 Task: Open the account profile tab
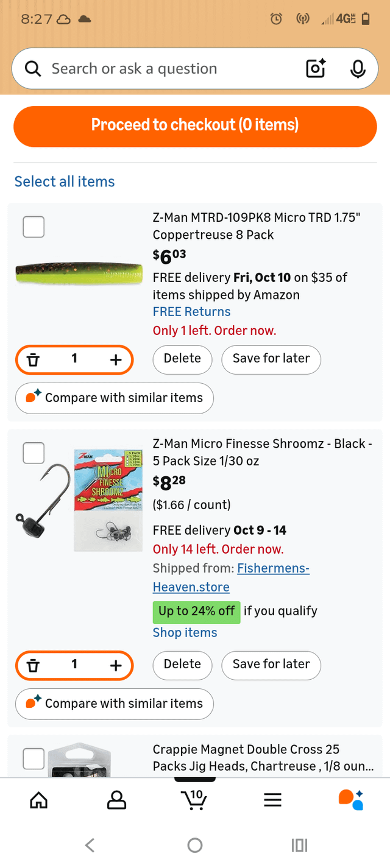click(x=116, y=799)
